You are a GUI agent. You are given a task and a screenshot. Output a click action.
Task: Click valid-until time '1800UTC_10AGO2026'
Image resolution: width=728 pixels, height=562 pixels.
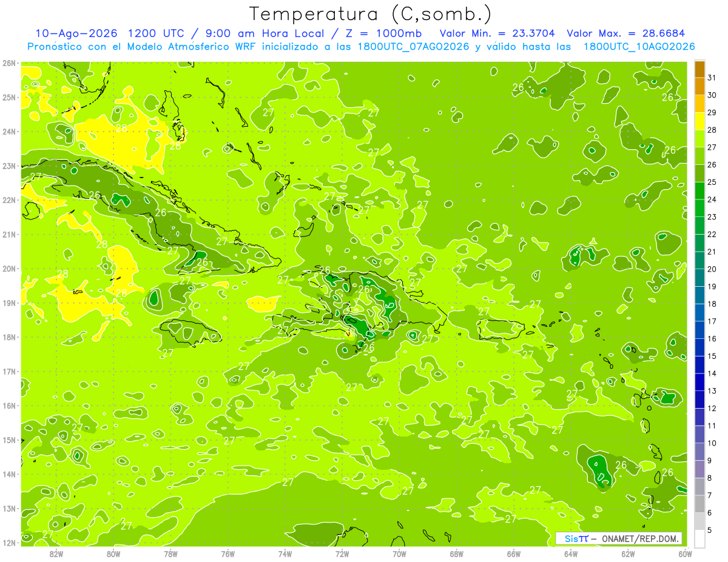click(639, 47)
